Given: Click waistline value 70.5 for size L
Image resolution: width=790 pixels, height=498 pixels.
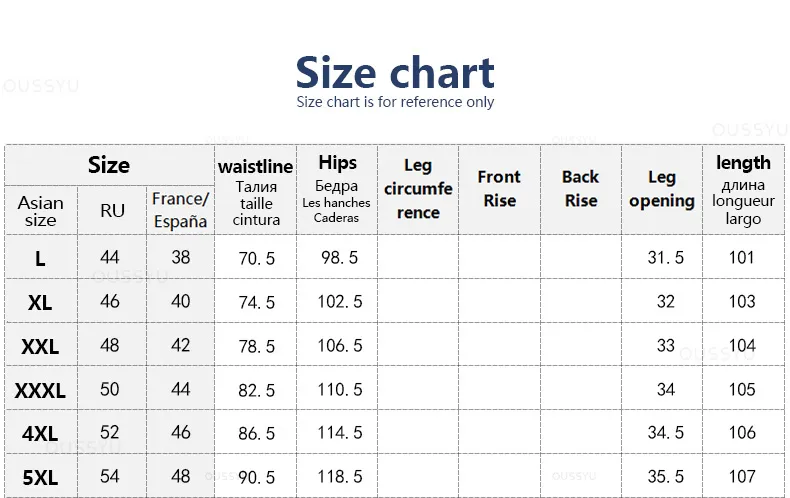Looking at the screenshot, I should tap(256, 259).
